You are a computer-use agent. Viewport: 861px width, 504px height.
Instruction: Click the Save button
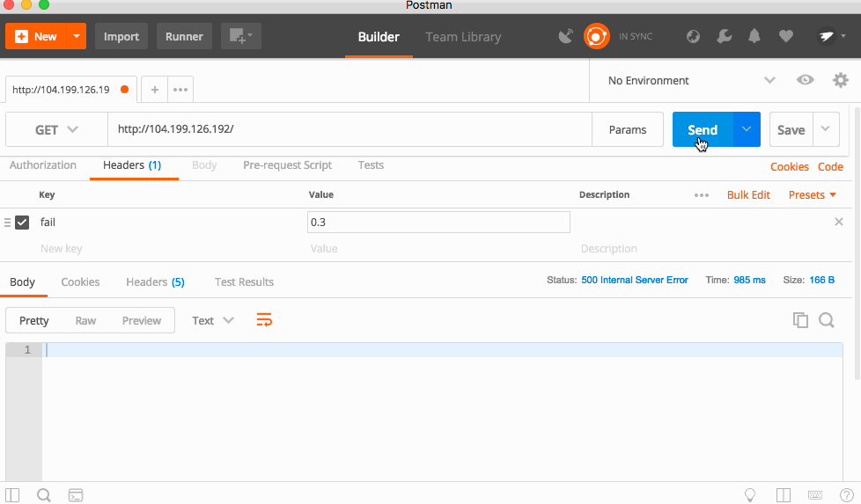tap(791, 129)
